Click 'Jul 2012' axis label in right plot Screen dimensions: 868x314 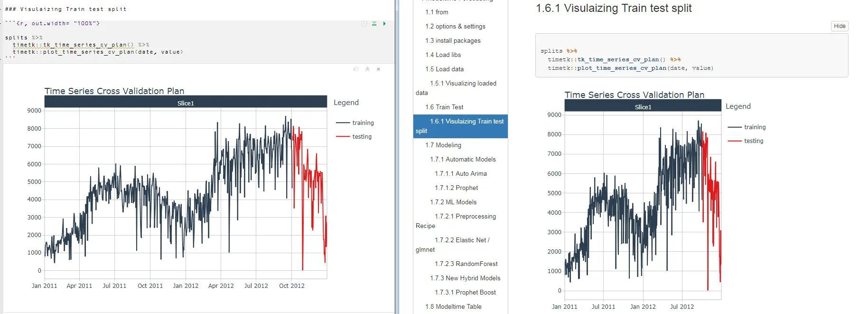click(682, 306)
